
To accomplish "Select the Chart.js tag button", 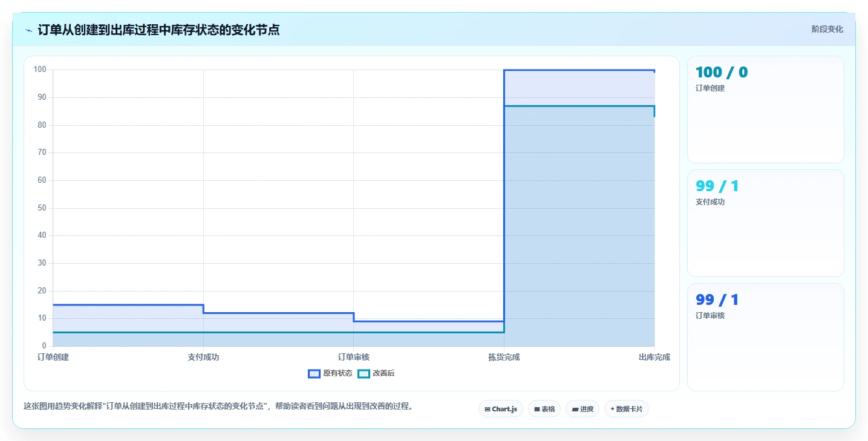I will [x=501, y=409].
